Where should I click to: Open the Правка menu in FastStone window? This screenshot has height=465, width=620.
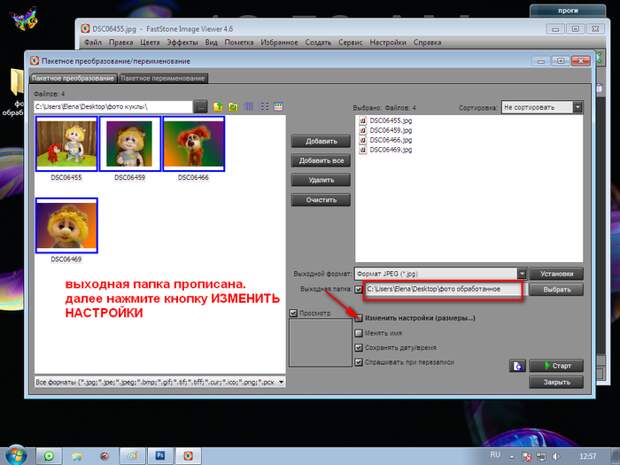coord(121,42)
